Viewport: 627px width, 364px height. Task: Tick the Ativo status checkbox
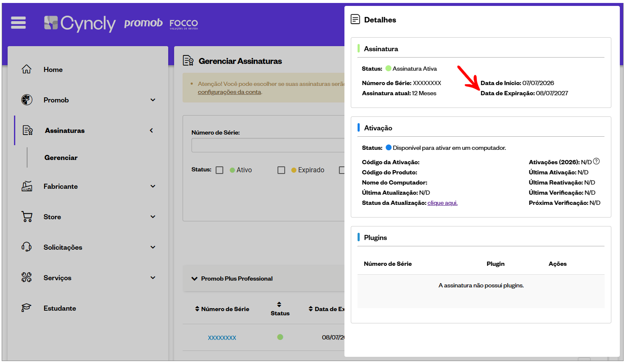219,170
